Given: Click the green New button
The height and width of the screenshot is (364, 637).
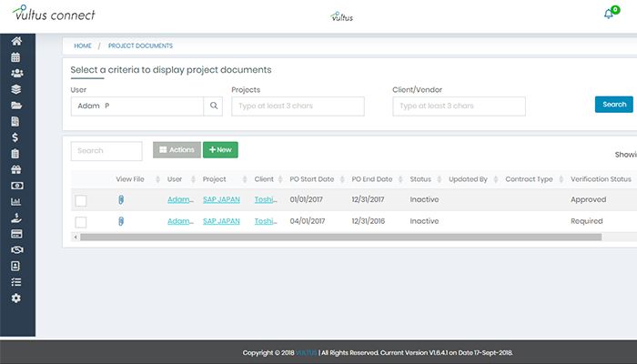Looking at the screenshot, I should click(220, 150).
